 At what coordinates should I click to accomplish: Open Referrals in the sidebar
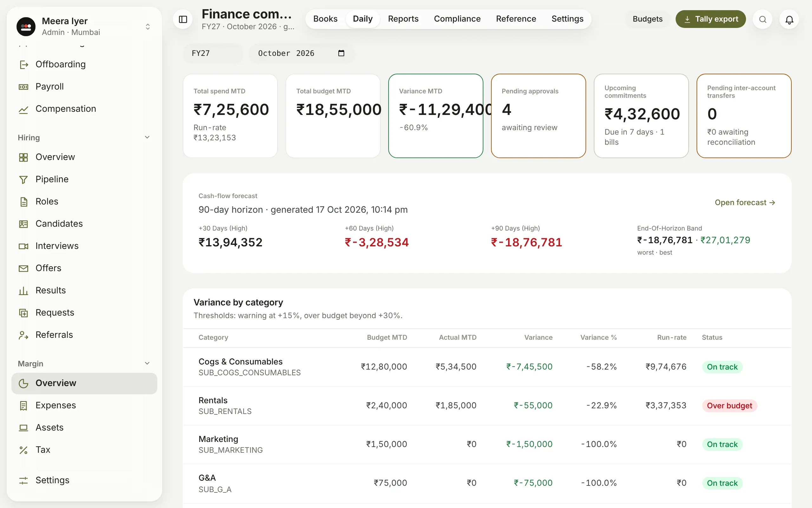[x=84, y=335]
